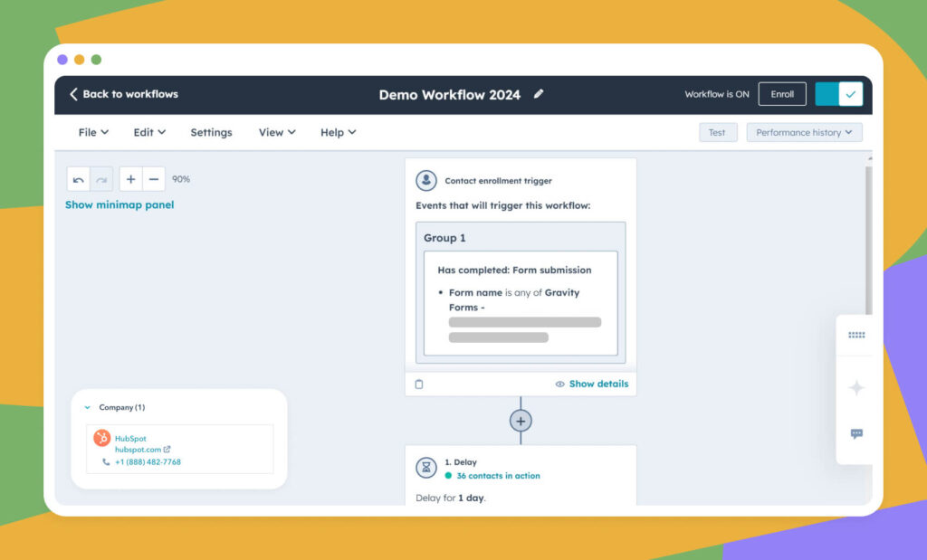Click the +1 (888) 482-7768 phone number
The image size is (927, 560).
[x=148, y=462]
